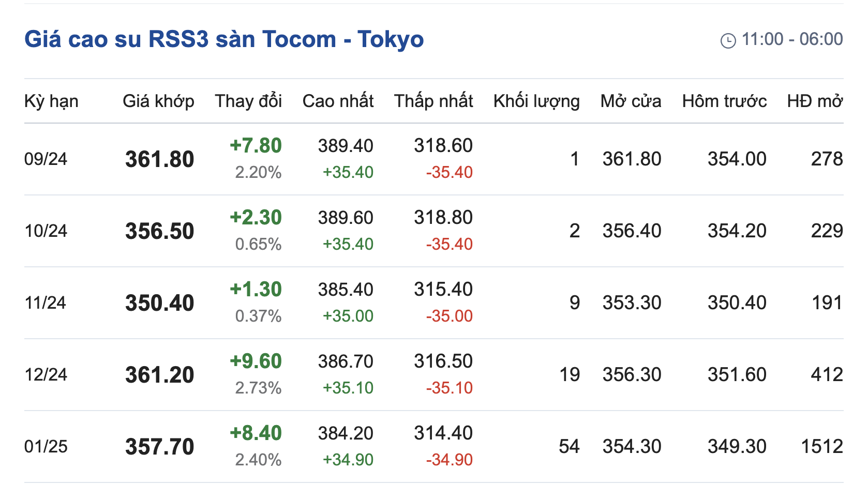Click the 'HĐ mở' column header
This screenshot has height=484, width=868.
click(x=815, y=101)
